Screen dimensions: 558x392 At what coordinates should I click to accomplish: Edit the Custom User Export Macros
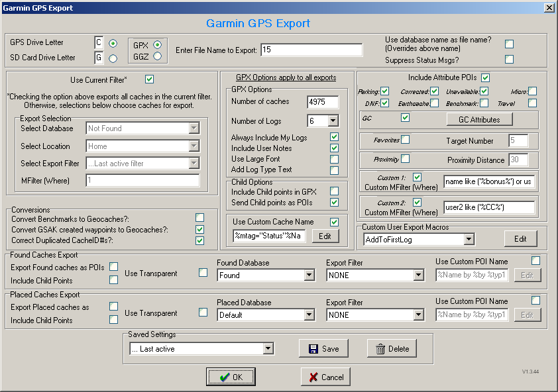point(520,239)
